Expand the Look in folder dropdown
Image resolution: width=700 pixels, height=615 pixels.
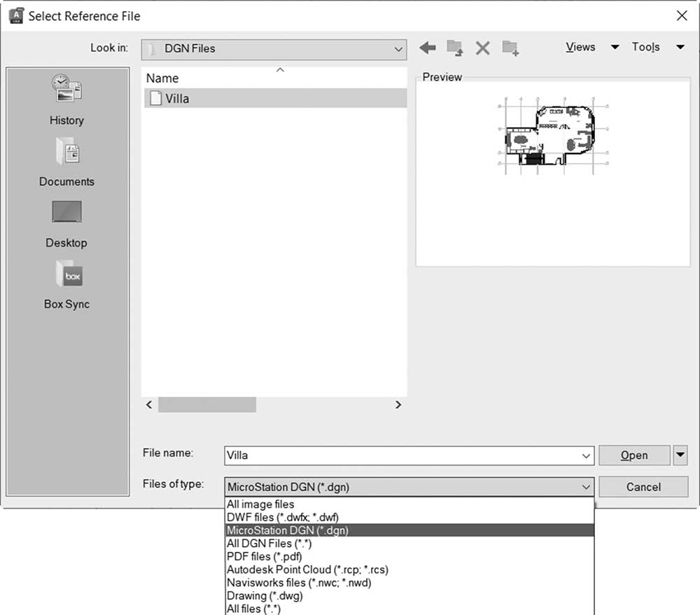(398, 49)
